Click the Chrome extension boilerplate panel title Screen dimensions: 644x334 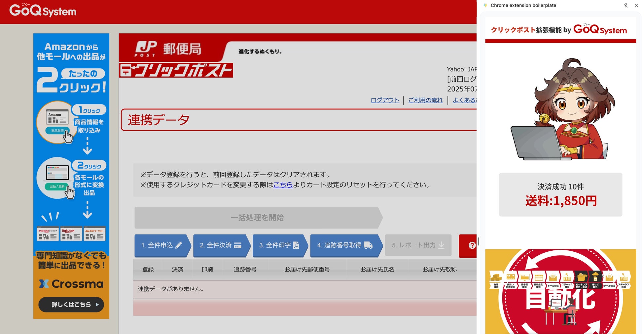[523, 5]
